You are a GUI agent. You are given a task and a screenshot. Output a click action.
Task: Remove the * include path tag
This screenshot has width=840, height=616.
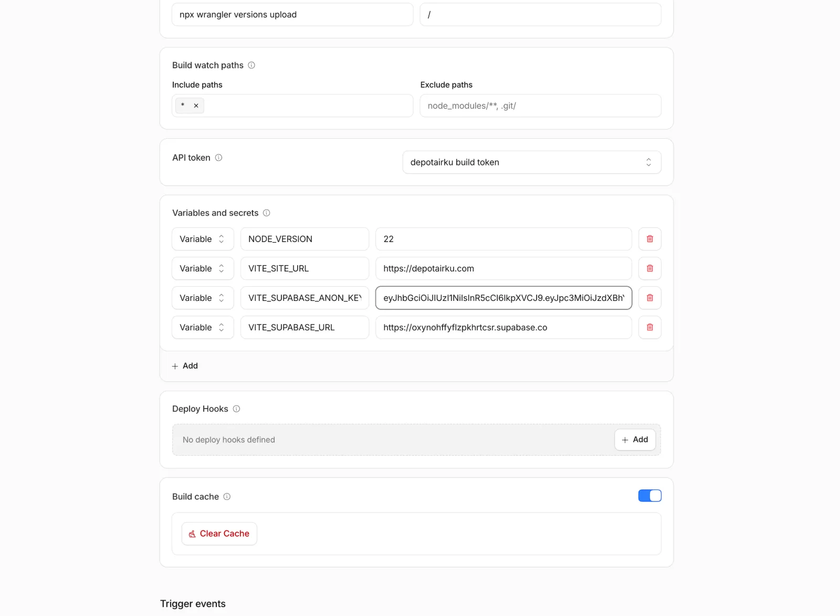tap(196, 106)
